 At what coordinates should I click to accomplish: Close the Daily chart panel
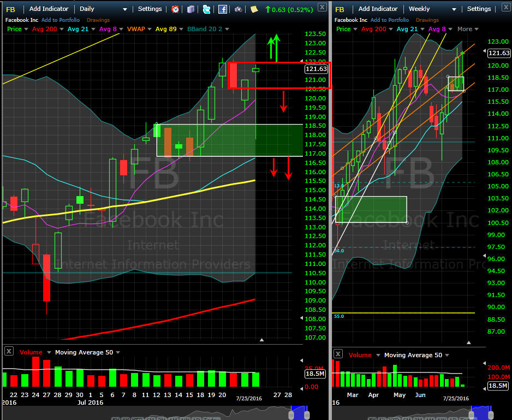coord(322,7)
